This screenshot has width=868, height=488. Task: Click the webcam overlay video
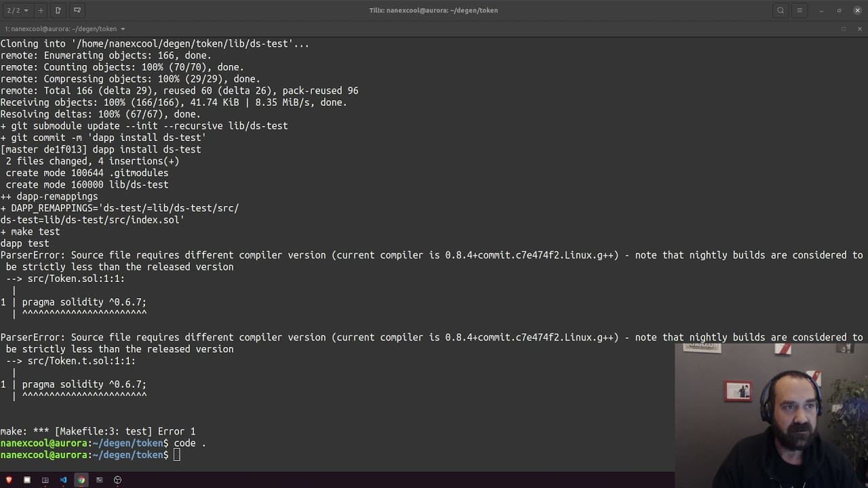click(x=771, y=415)
